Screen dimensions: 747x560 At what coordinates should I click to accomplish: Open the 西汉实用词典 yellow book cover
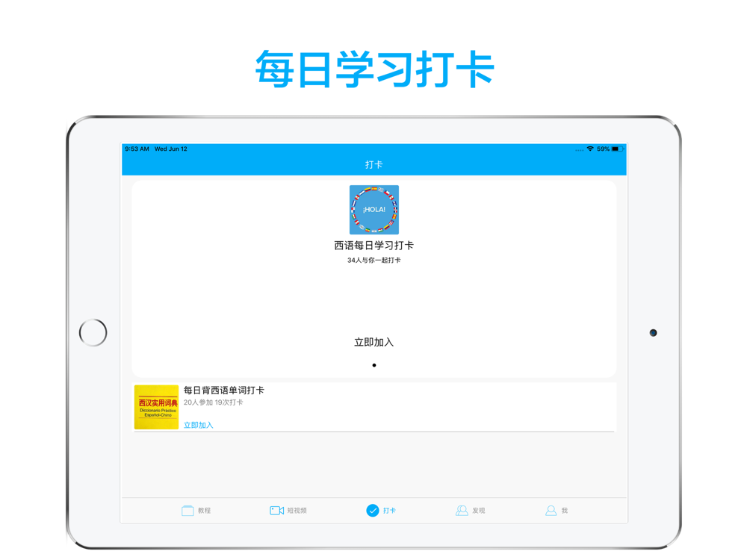click(156, 407)
